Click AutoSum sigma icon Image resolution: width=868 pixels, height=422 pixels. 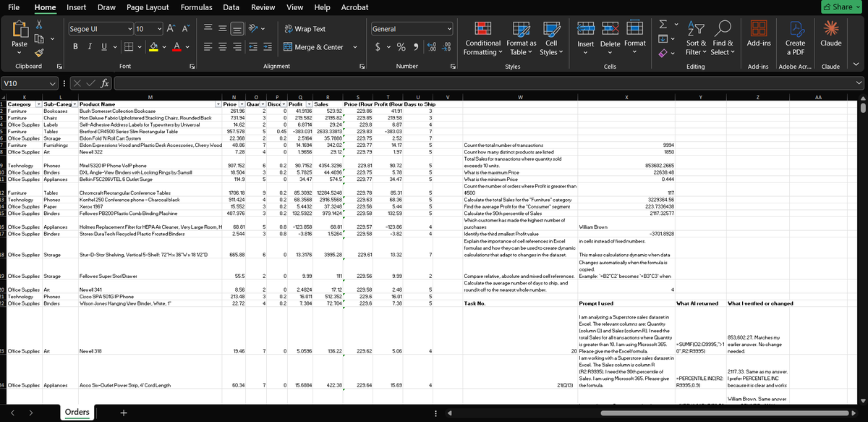point(664,23)
